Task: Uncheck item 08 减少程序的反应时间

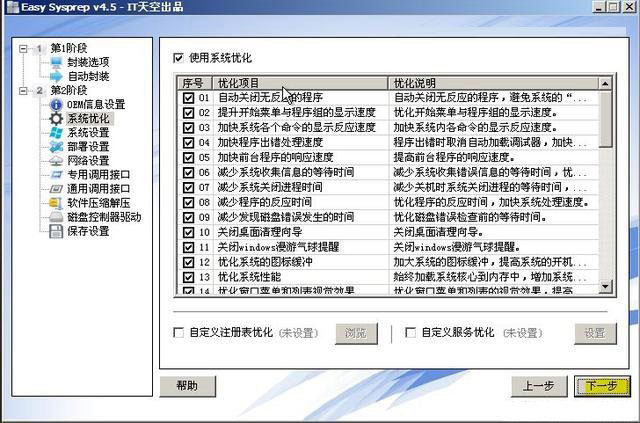Action: [x=188, y=203]
